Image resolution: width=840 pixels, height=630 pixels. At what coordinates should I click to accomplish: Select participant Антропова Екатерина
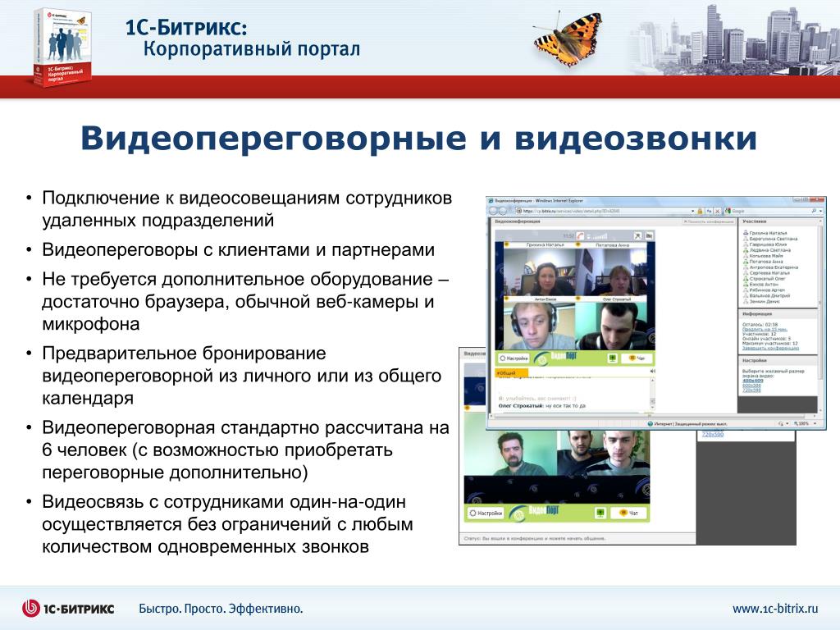[x=769, y=267]
